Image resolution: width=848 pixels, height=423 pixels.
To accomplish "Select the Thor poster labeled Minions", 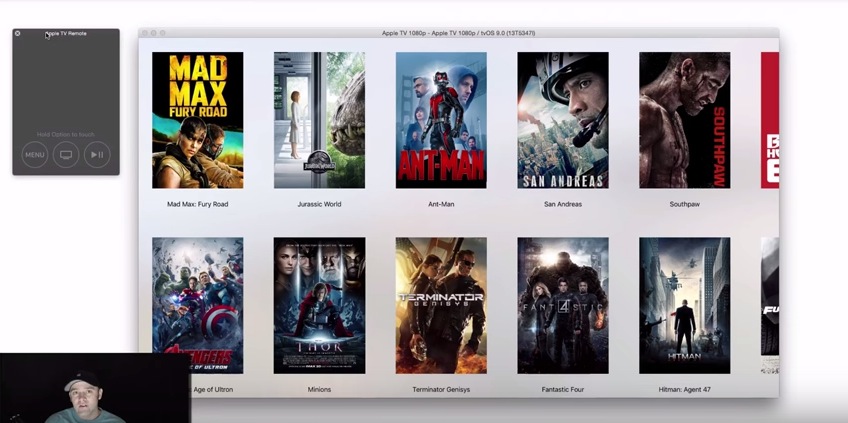I will [319, 305].
